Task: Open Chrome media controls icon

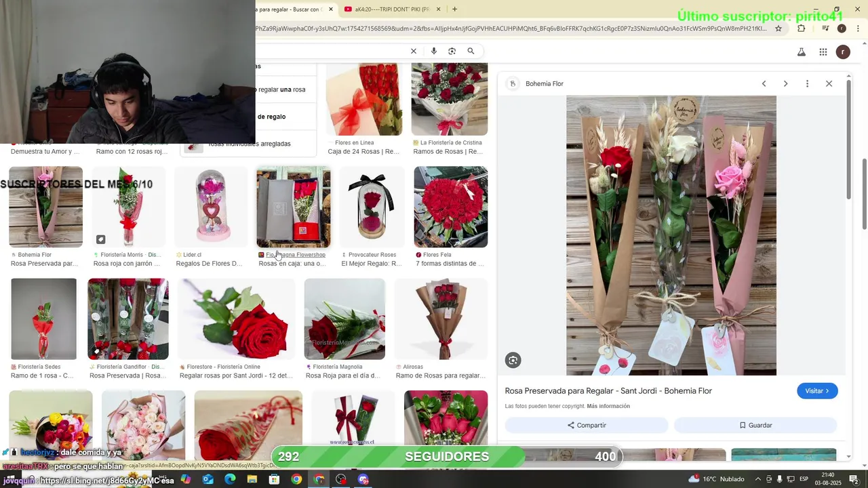Action: coord(825,28)
